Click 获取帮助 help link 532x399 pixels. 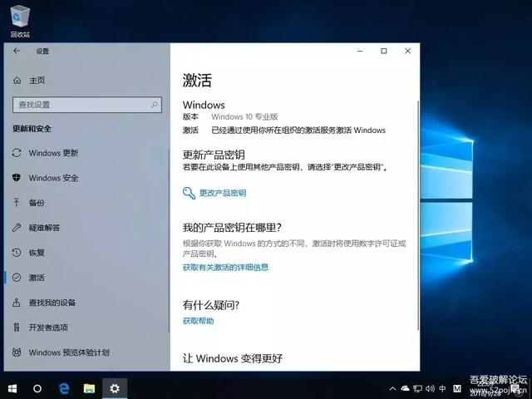pyautogui.click(x=198, y=321)
